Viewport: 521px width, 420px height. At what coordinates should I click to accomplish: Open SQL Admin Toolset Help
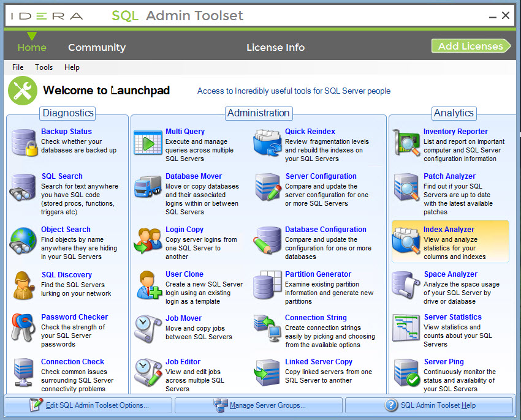429,405
